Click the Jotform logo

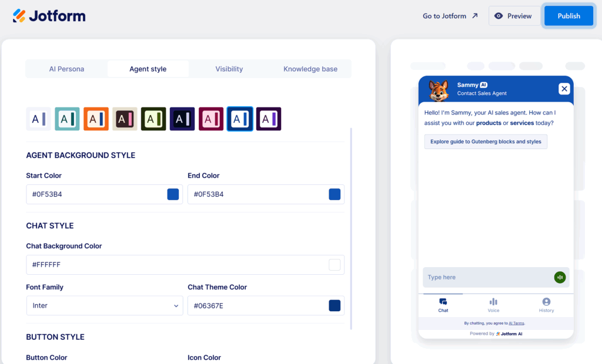pyautogui.click(x=49, y=16)
